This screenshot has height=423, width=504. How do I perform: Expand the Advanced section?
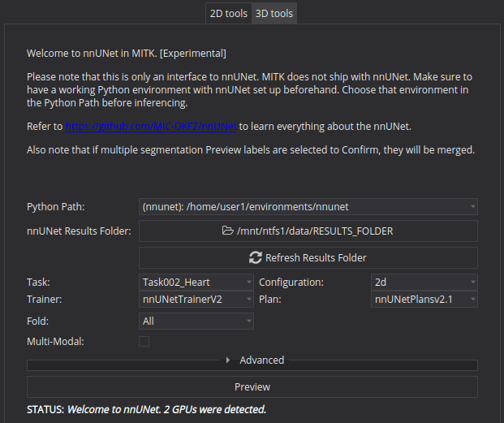click(x=256, y=360)
